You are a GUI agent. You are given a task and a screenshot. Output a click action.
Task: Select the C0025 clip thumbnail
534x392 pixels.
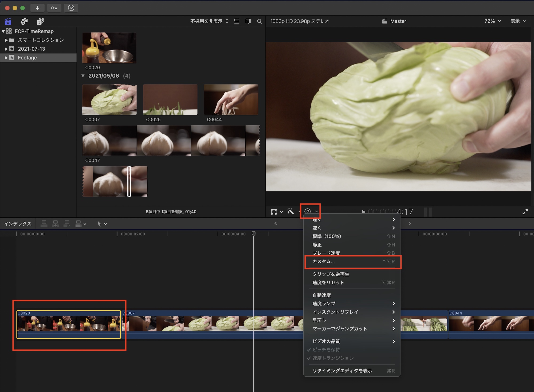(x=170, y=100)
